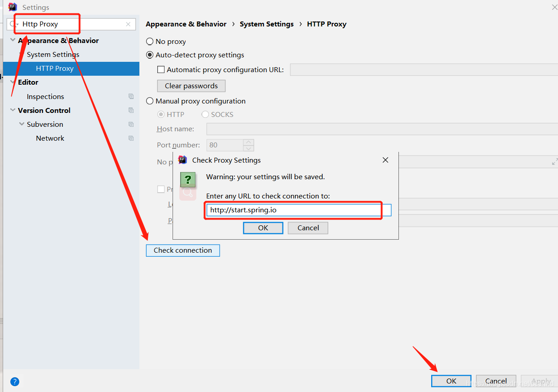Open Inspections settings page
This screenshot has height=392, width=558.
click(45, 96)
